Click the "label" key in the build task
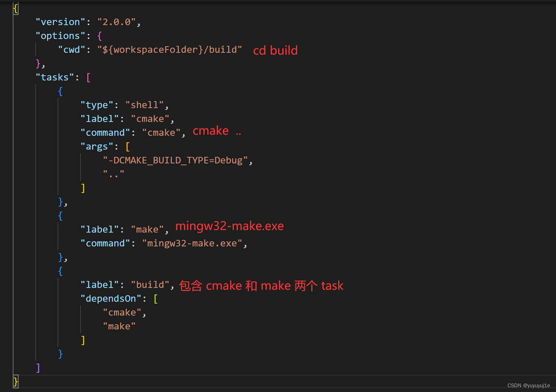The image size is (556, 392). [x=100, y=285]
